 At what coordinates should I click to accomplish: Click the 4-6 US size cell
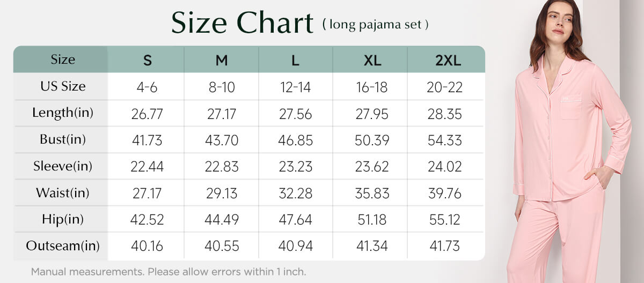147,87
